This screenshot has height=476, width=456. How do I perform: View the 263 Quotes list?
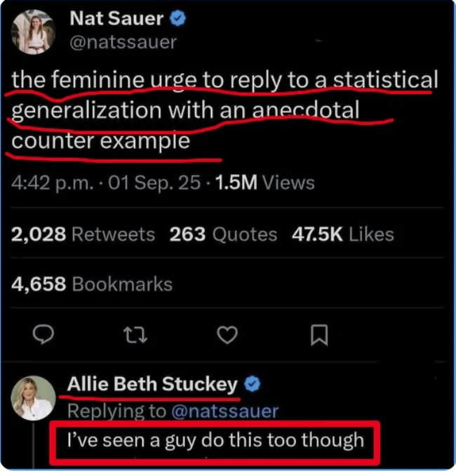coord(223,234)
